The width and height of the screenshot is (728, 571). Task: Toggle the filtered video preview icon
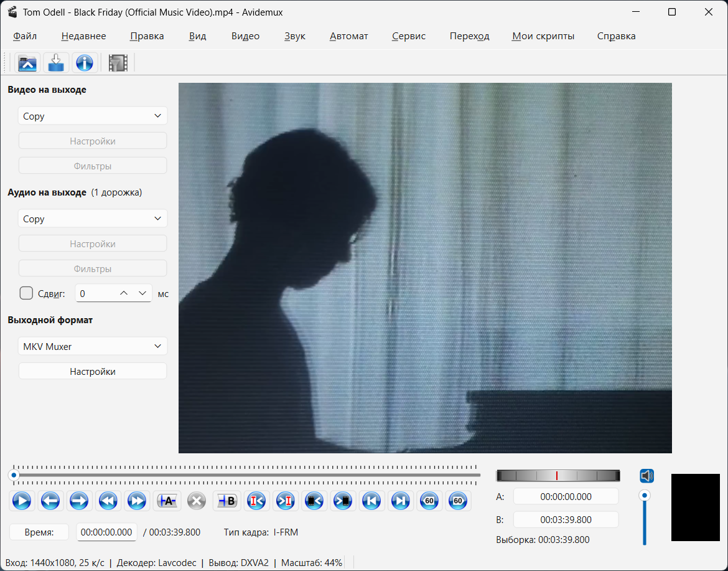point(118,63)
